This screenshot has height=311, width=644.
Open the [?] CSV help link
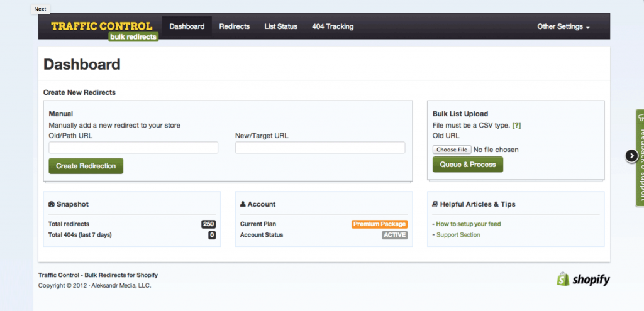point(517,126)
